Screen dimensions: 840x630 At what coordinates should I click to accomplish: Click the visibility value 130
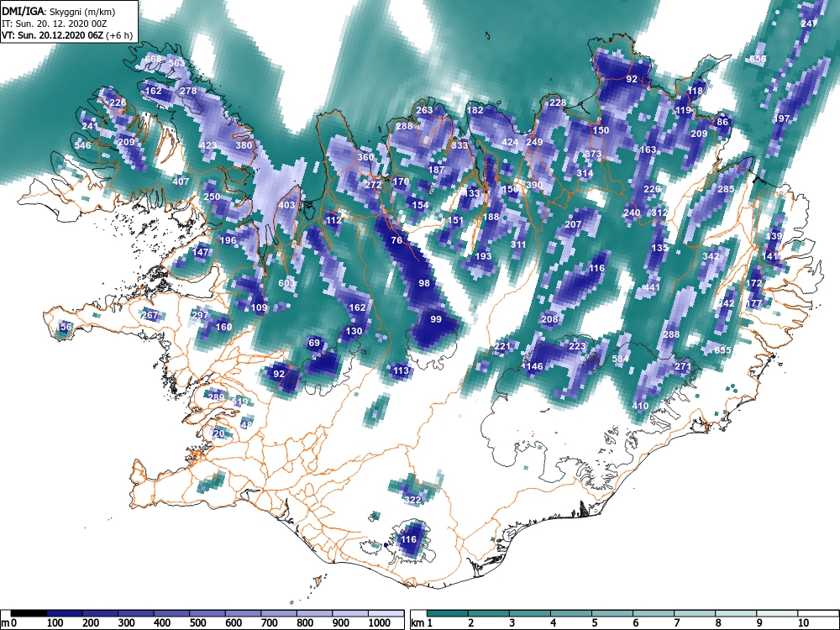354,330
